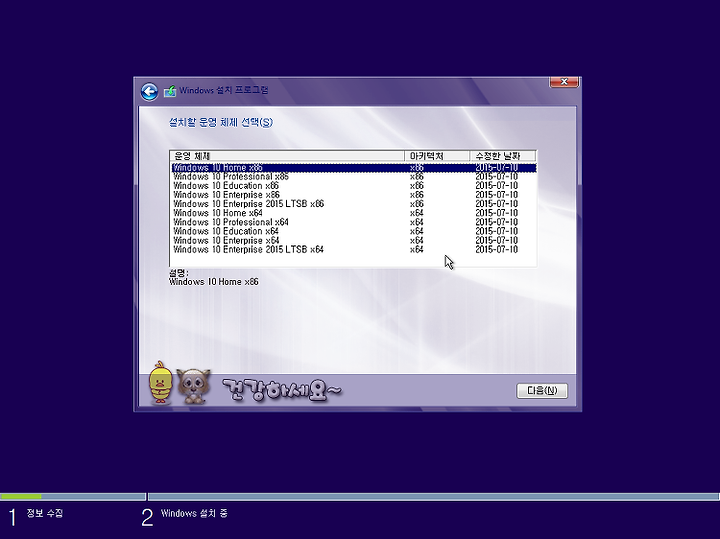This screenshot has height=539, width=720.
Task: Click the Windows setup program icon
Action: pyautogui.click(x=170, y=91)
